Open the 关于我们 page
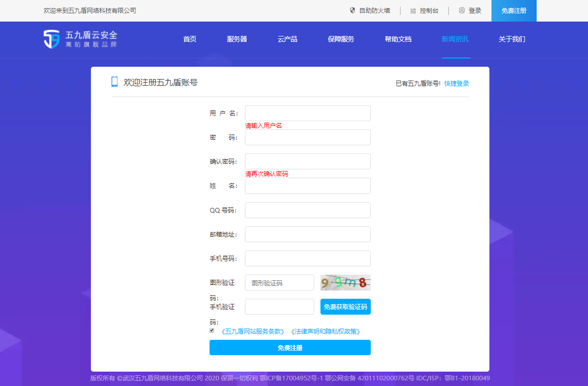 (512, 38)
